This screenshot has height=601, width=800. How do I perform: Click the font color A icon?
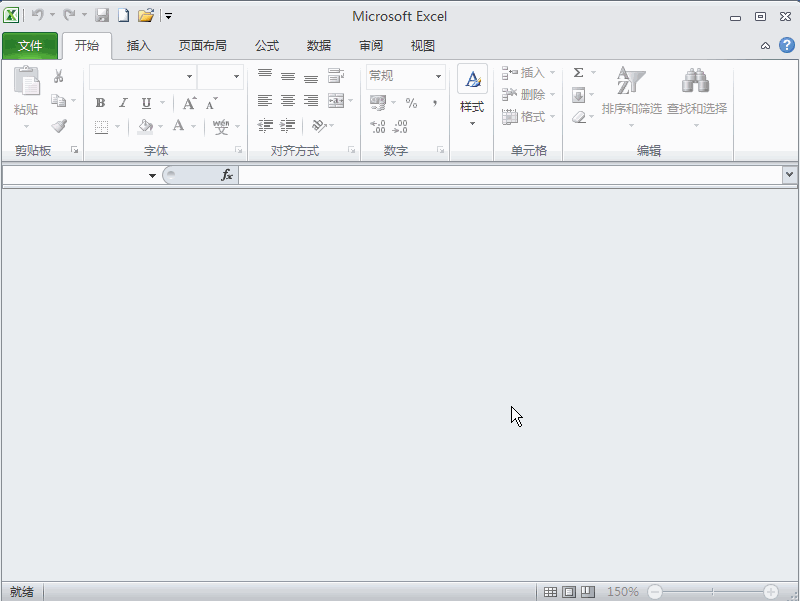pyautogui.click(x=178, y=126)
